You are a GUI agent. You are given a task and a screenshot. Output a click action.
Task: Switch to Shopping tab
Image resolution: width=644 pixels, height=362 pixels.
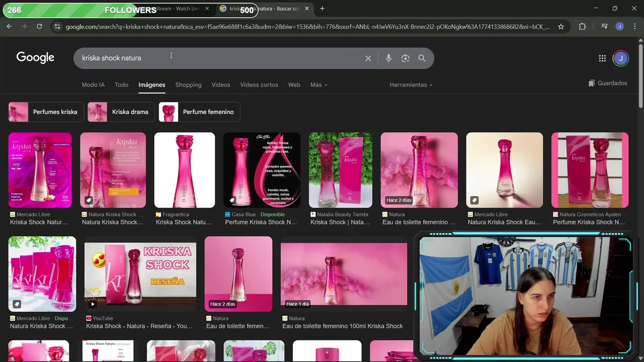(188, 85)
